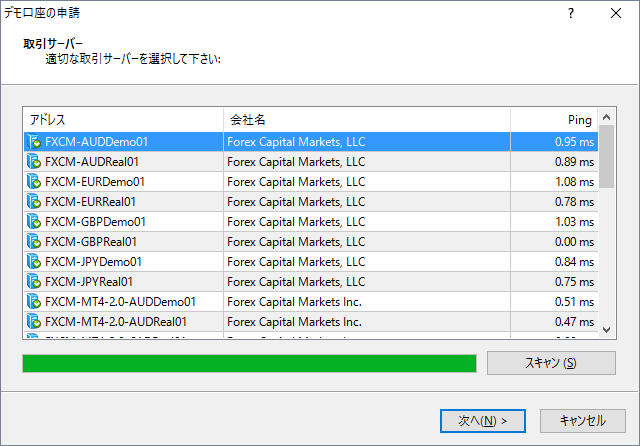Image resolution: width=640 pixels, height=446 pixels.
Task: Close the デモ口座の申請 dialog
Action: (x=616, y=13)
